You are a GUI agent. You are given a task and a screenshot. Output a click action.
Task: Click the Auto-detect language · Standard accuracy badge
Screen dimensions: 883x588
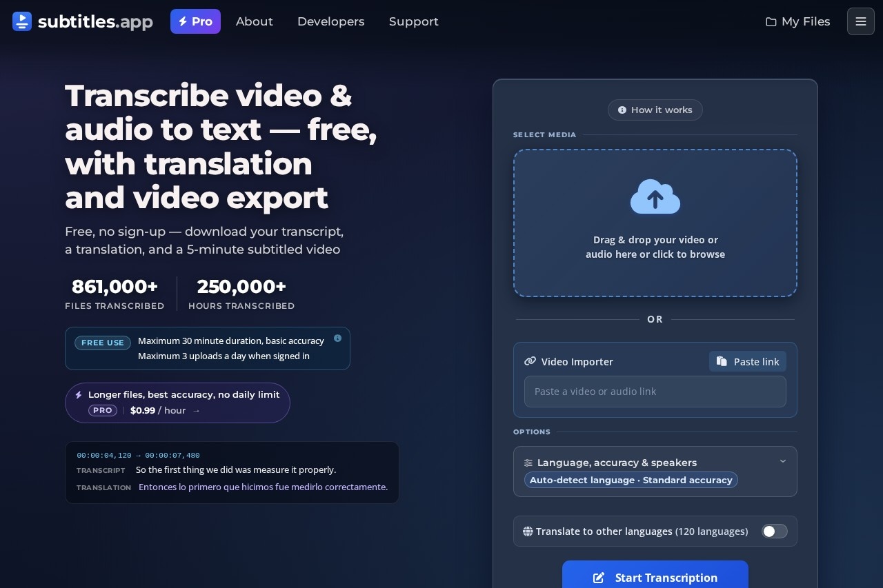631,480
